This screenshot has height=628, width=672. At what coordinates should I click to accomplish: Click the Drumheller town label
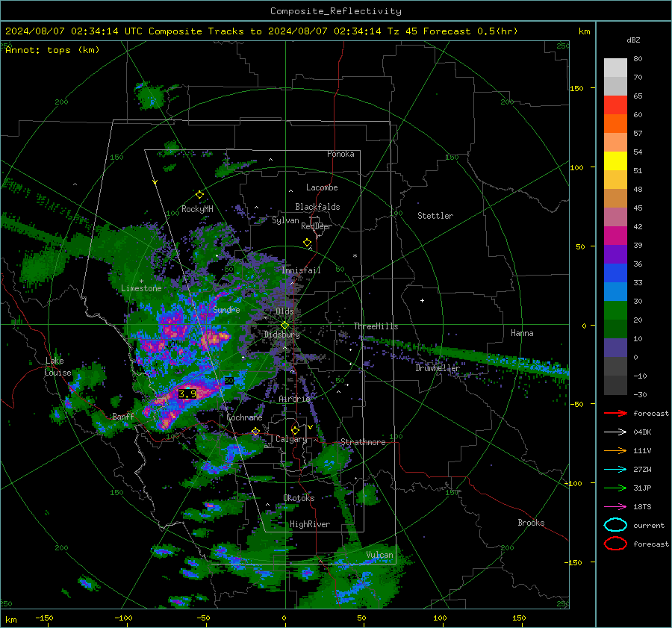click(x=438, y=368)
